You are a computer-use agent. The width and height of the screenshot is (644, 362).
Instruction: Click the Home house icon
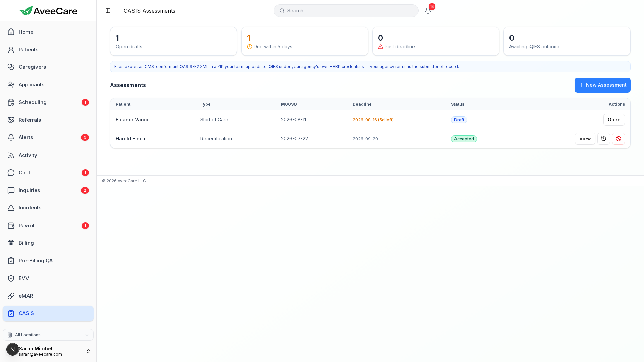(x=11, y=32)
